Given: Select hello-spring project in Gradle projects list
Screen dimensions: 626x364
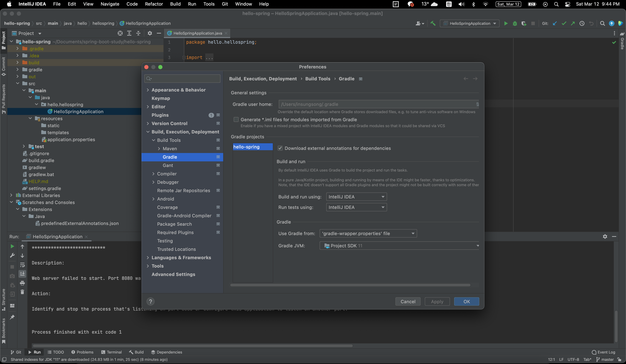Looking at the screenshot, I should click(x=252, y=147).
